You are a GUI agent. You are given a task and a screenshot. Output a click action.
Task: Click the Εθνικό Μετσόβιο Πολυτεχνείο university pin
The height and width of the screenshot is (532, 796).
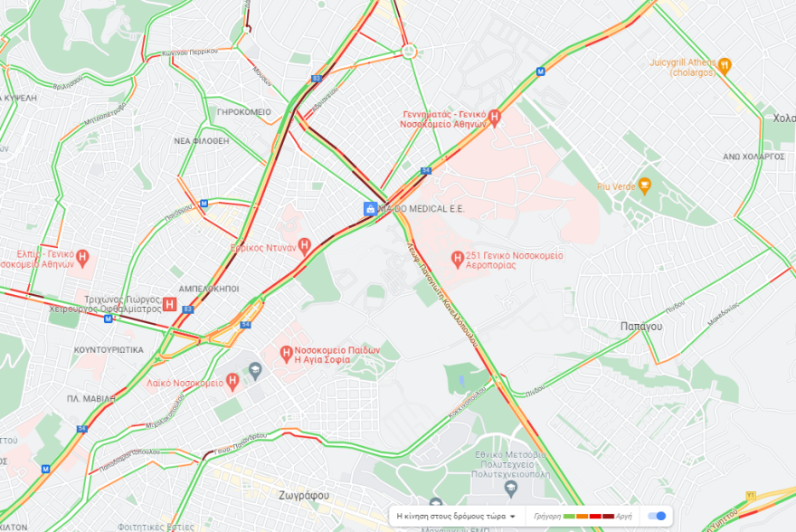(x=511, y=489)
